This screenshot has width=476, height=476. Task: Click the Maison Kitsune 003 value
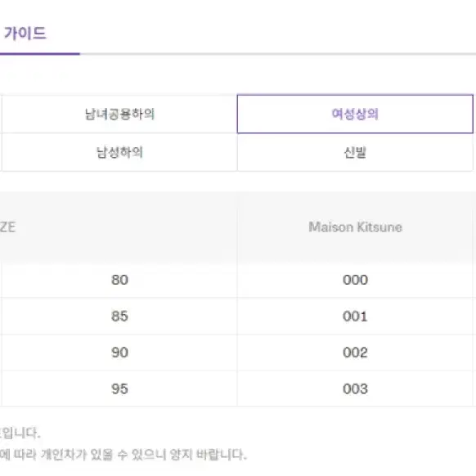point(355,388)
